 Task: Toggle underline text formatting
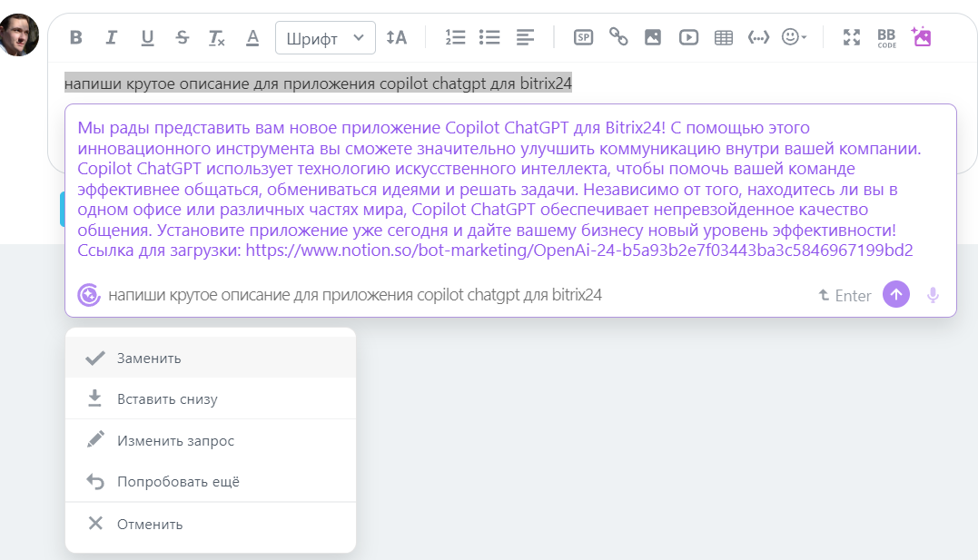pyautogui.click(x=147, y=37)
